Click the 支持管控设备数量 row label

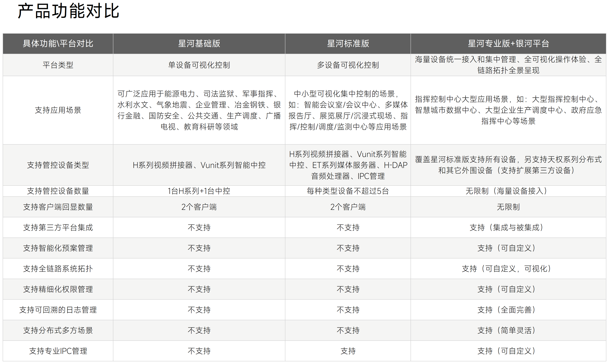click(58, 191)
